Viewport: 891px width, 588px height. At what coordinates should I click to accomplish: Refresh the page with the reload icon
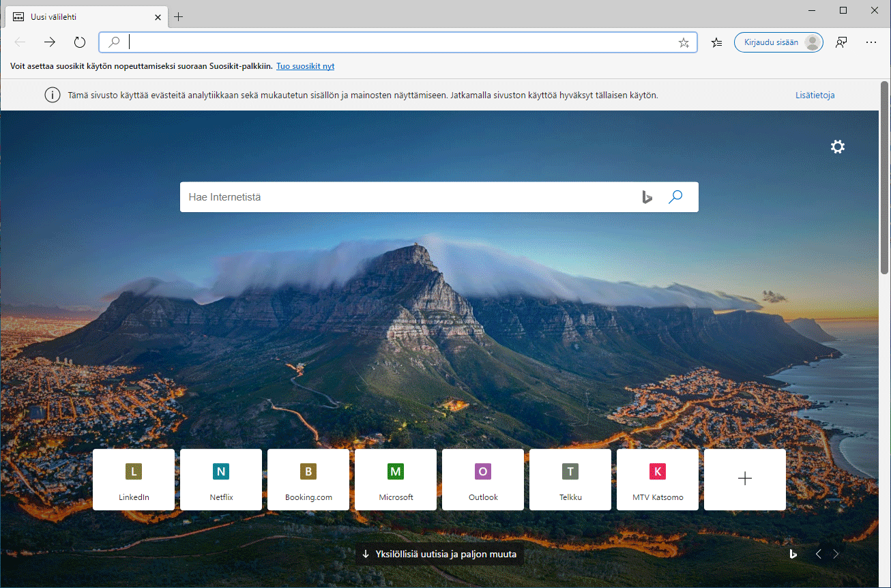click(79, 42)
